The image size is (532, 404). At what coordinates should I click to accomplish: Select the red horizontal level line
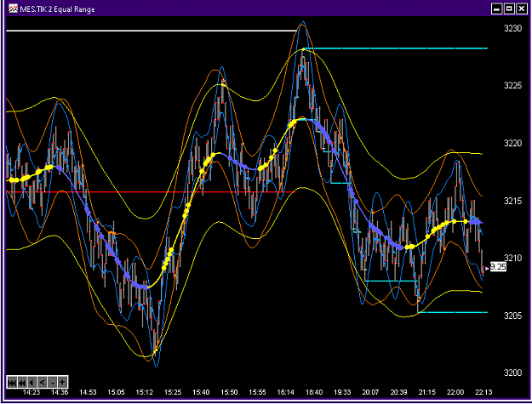click(151, 192)
